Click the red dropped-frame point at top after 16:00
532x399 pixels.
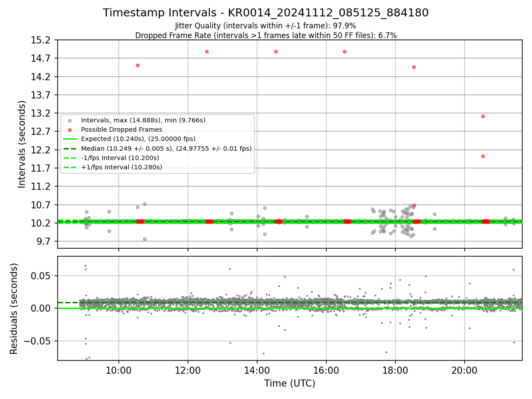[344, 51]
